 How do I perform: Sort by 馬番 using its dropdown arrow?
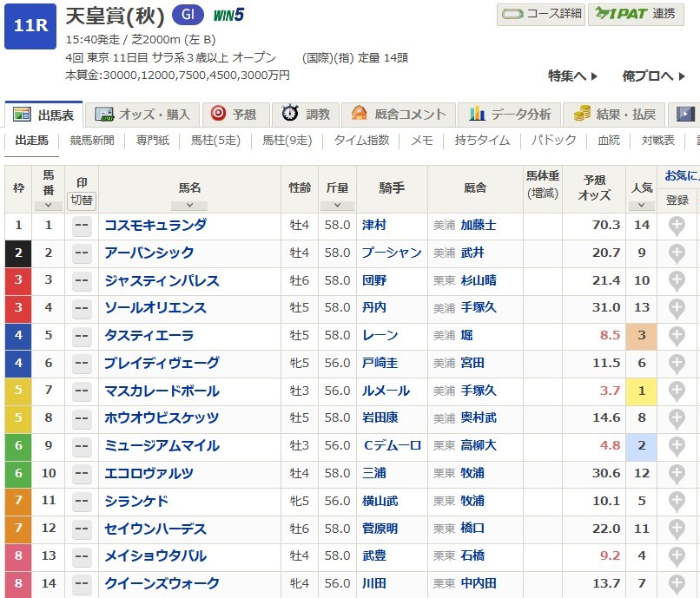48,206
